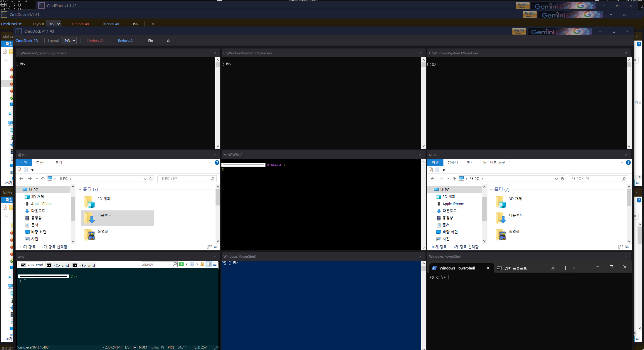The image size is (644, 350).
Task: Switch left explorer to details view
Action: click(209, 247)
